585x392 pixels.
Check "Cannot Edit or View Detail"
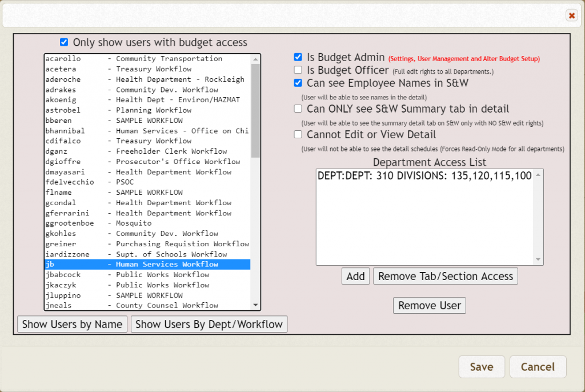click(298, 134)
